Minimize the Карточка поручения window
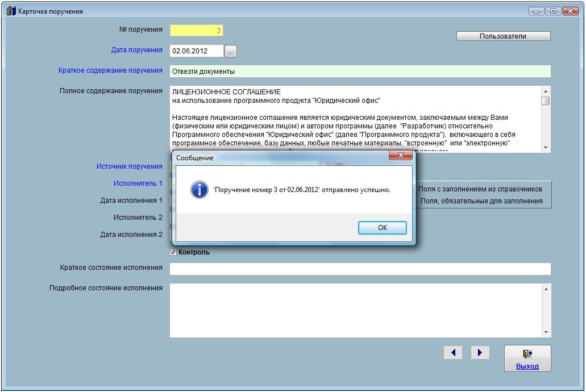586x392 pixels. point(537,11)
